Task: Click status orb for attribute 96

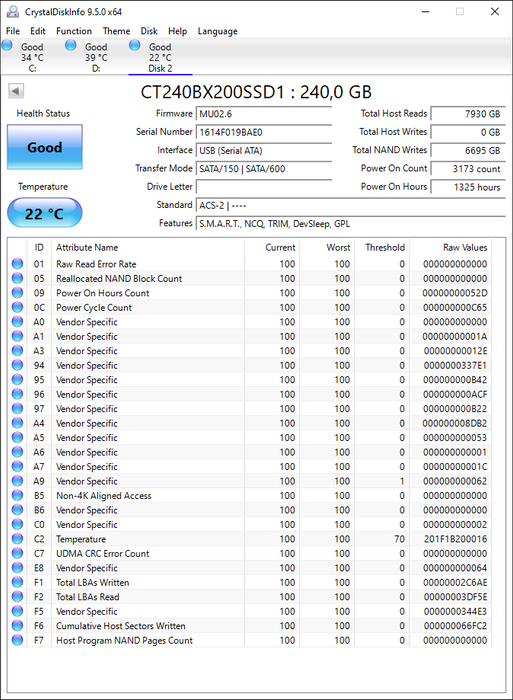Action: (17, 394)
